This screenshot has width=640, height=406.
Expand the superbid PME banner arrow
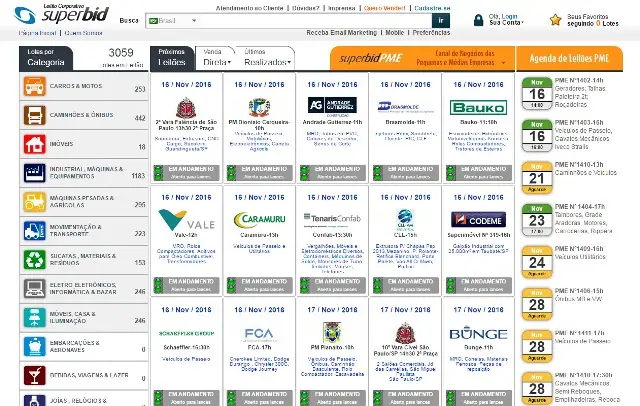503,62
